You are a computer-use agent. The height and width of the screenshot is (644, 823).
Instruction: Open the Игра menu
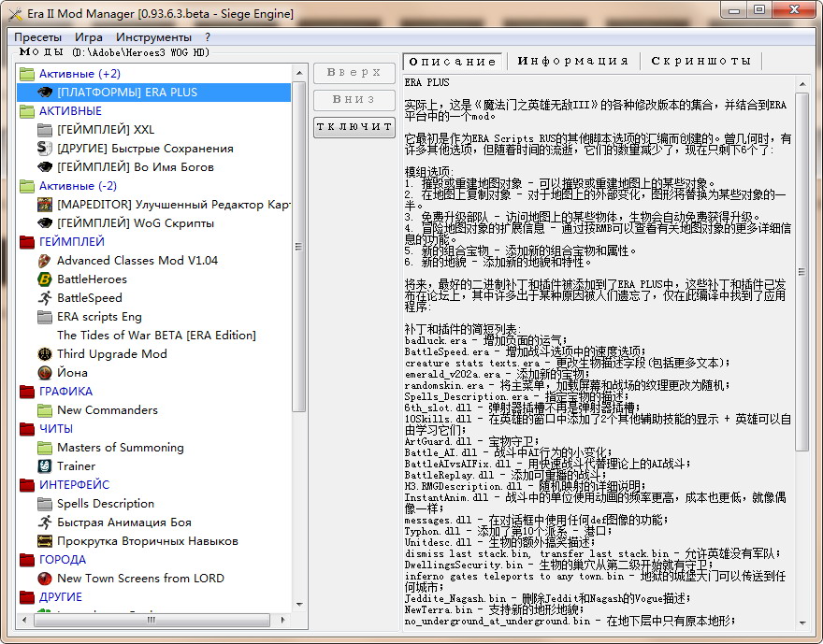coord(89,37)
